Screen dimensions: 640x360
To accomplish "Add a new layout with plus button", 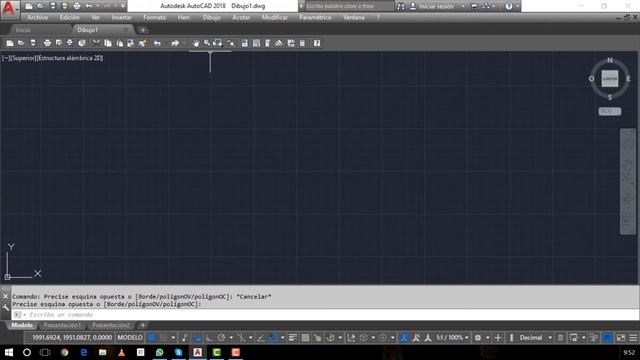I will (x=143, y=325).
